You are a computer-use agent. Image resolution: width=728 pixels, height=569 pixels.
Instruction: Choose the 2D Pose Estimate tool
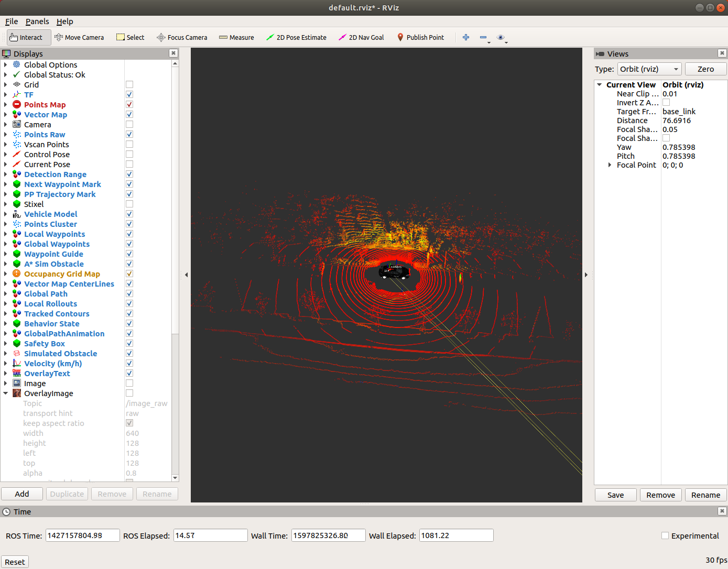tap(296, 37)
